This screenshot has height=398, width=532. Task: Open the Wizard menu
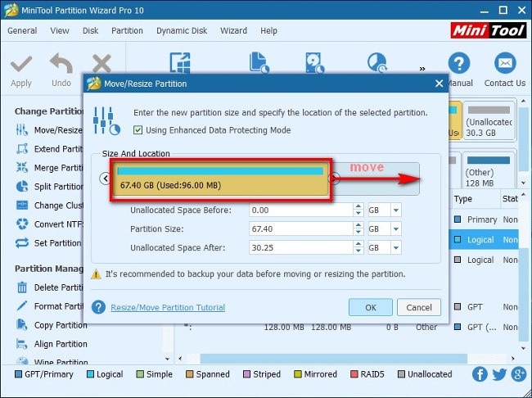pos(233,30)
